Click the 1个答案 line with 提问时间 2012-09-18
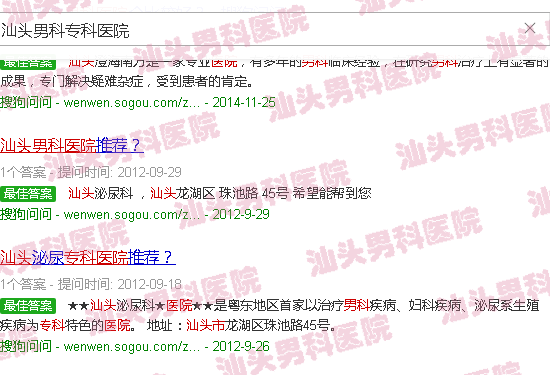Viewport: 550px width, 375px height. 91,284
